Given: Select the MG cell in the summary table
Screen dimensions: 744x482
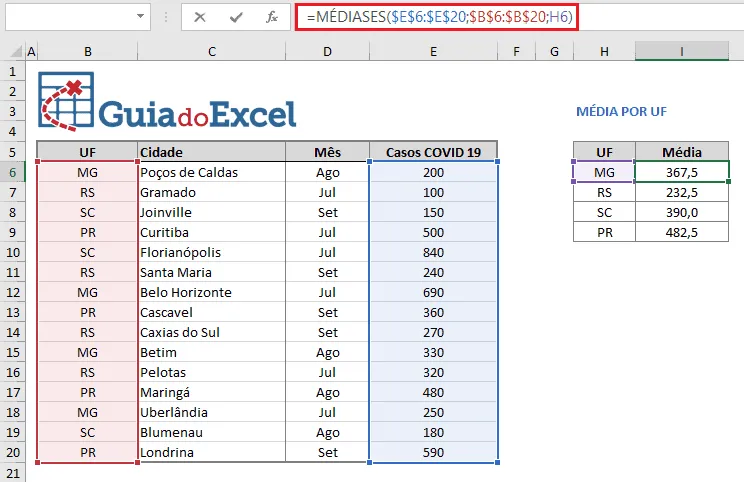Looking at the screenshot, I should coord(604,172).
